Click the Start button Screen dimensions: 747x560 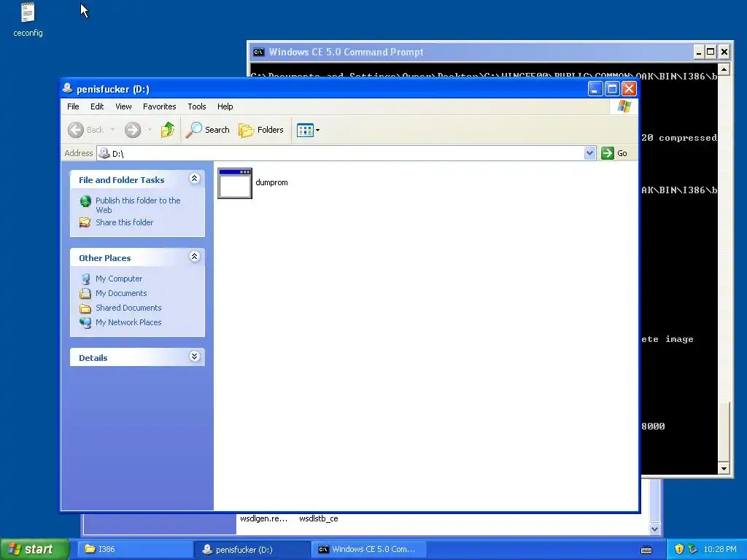(x=34, y=549)
